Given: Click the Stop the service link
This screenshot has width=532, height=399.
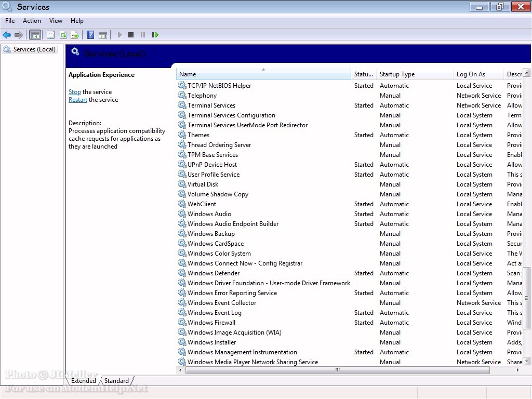Looking at the screenshot, I should [x=75, y=92].
